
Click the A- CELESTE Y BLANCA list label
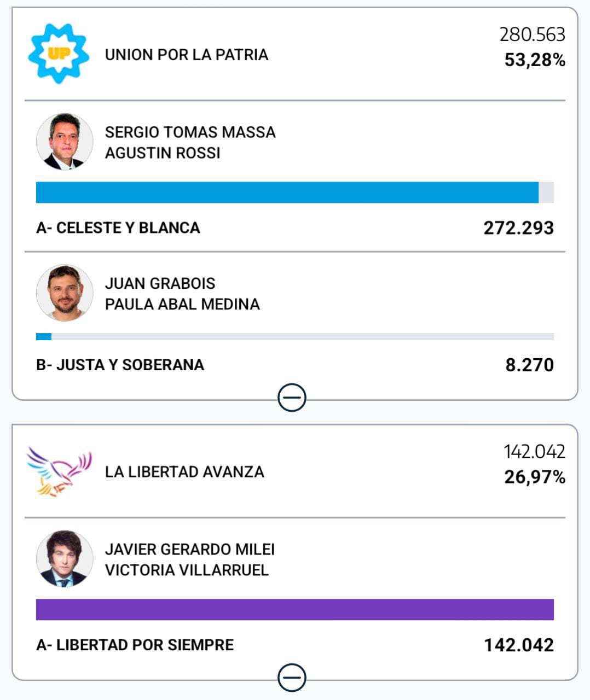118,227
